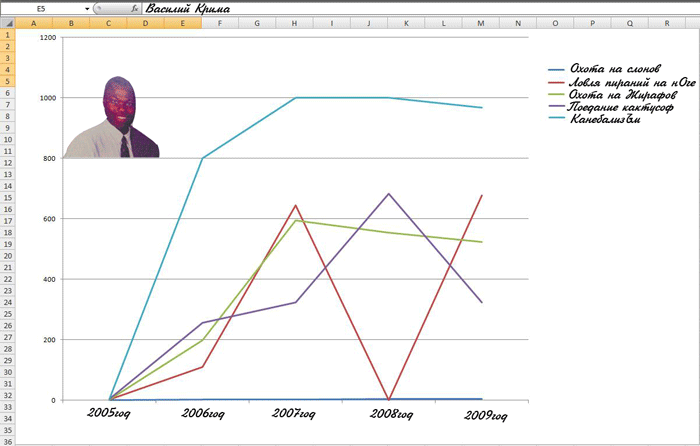Click the 1200 value on vertical axis

click(x=48, y=38)
